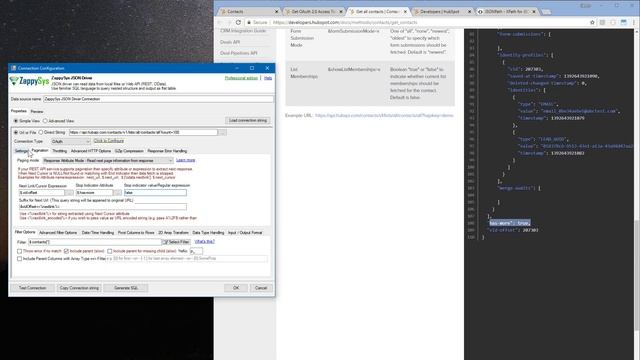The image size is (640, 360).
Task: Close the Get OAuth 2.0 Access browser tab
Action: (341, 12)
